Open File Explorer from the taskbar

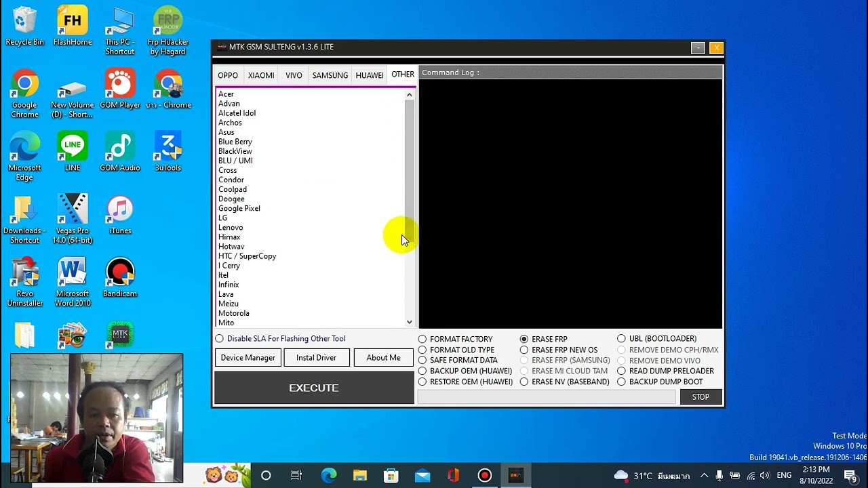[x=359, y=475]
